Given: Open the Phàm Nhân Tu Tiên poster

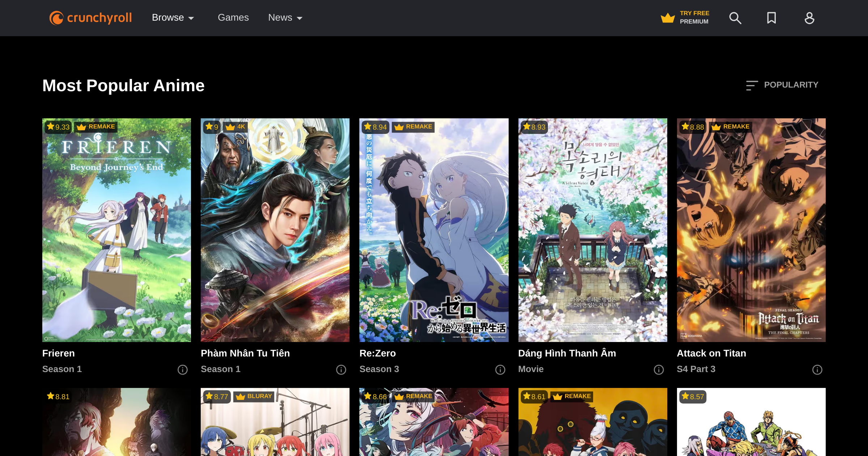Looking at the screenshot, I should (x=275, y=230).
